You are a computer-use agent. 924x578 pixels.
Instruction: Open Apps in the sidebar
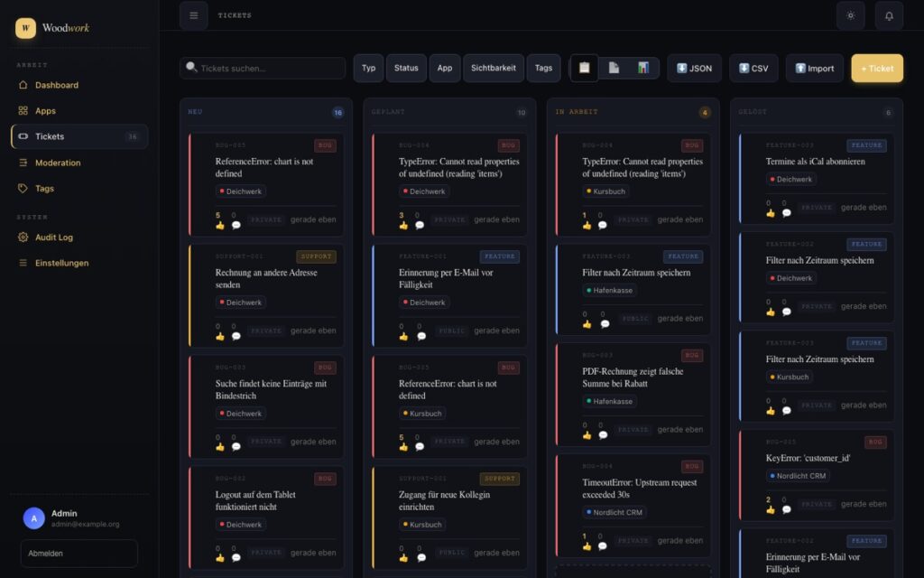click(x=79, y=111)
